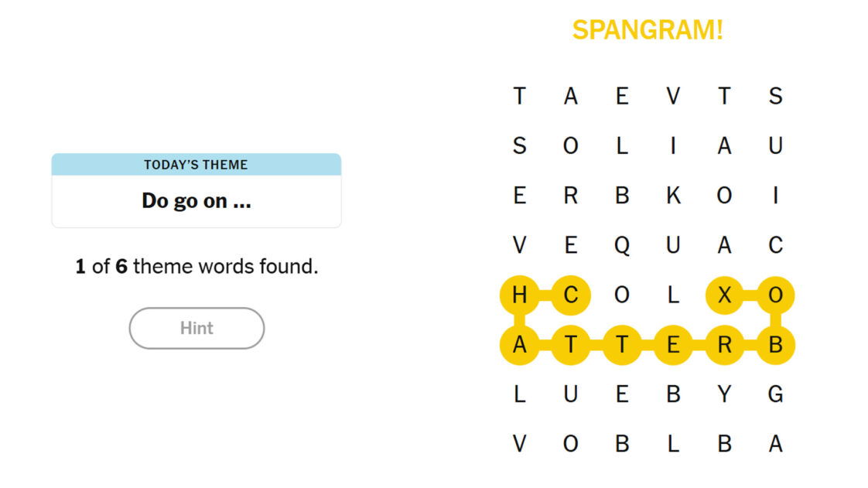Click the highlighted letter X
The image size is (868, 488).
pyautogui.click(x=724, y=295)
